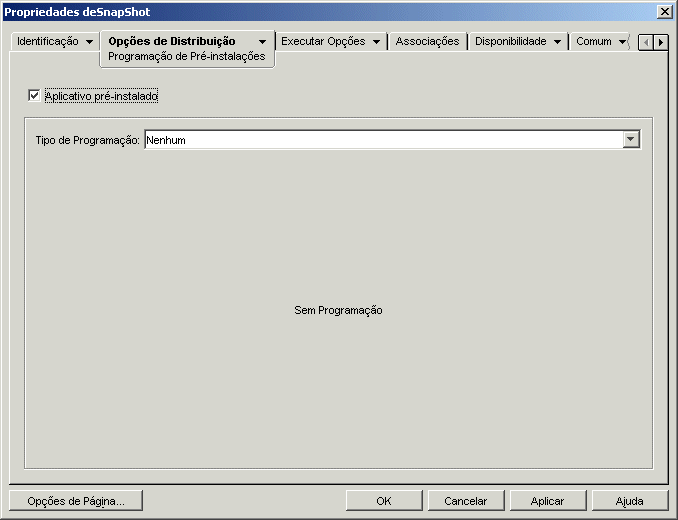
Task: Expand the Identificação tab arrow
Action: point(89,42)
